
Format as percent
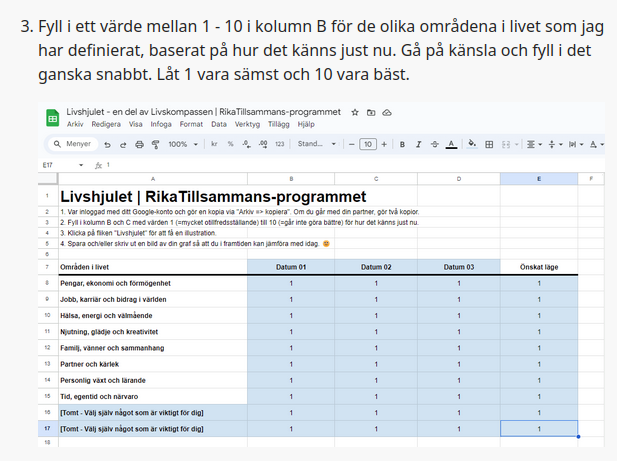tap(230, 144)
